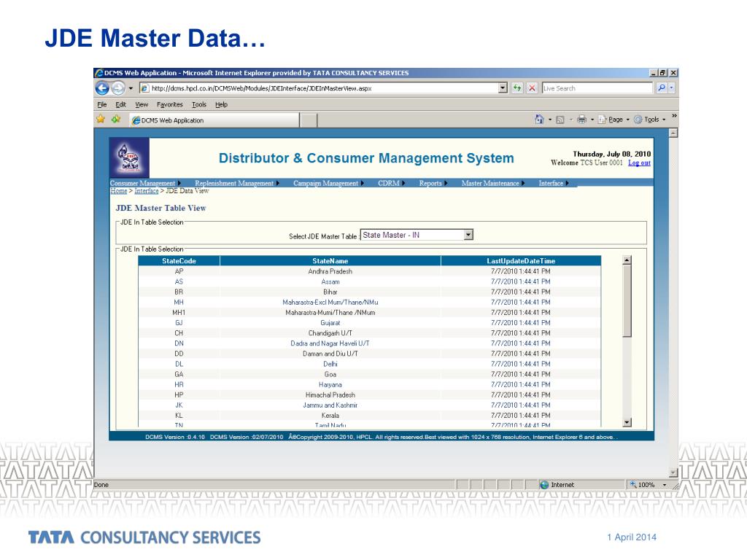Image resolution: width=747 pixels, height=560 pixels.
Task: Click the HPCL logo image
Action: tap(129, 158)
